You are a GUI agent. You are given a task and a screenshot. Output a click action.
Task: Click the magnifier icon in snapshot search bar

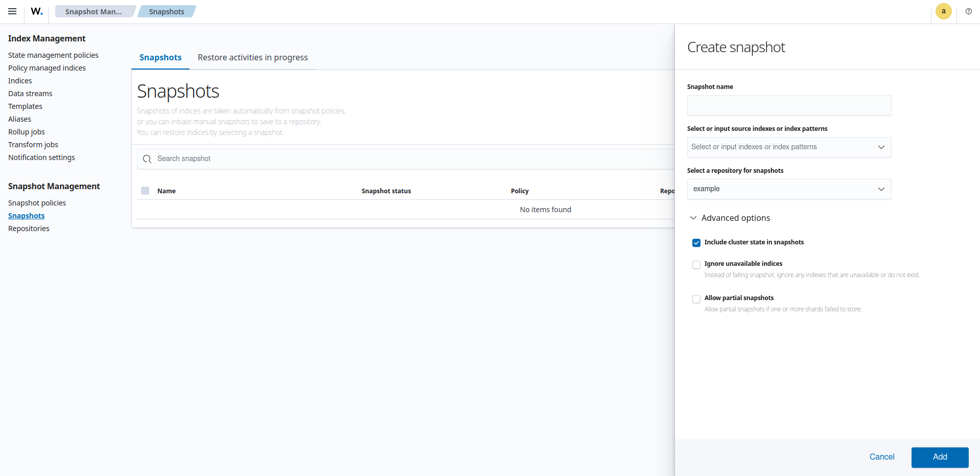pyautogui.click(x=147, y=158)
